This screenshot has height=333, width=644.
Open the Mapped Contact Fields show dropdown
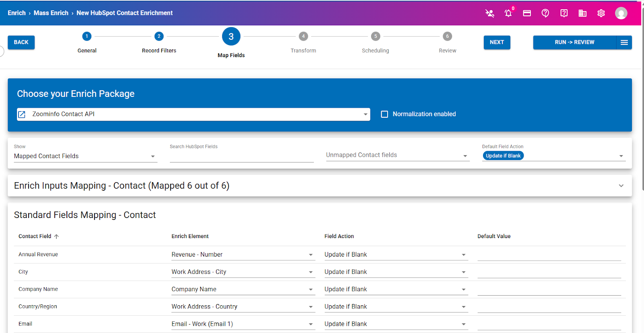pos(85,156)
